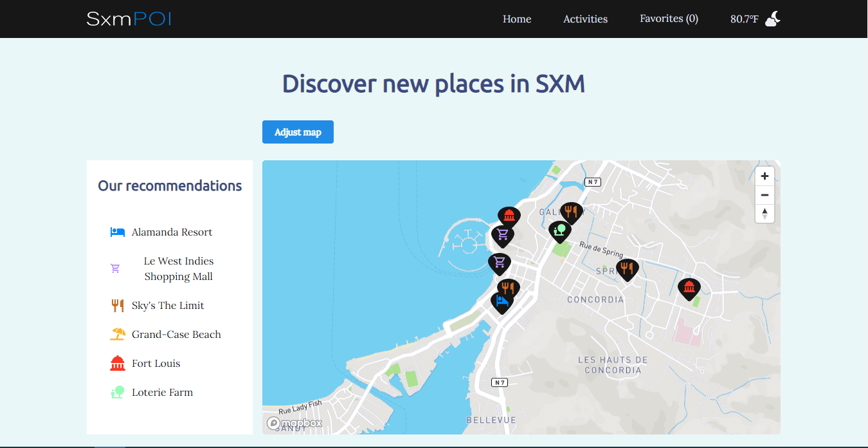
Task: Open the Home page
Action: 517,19
